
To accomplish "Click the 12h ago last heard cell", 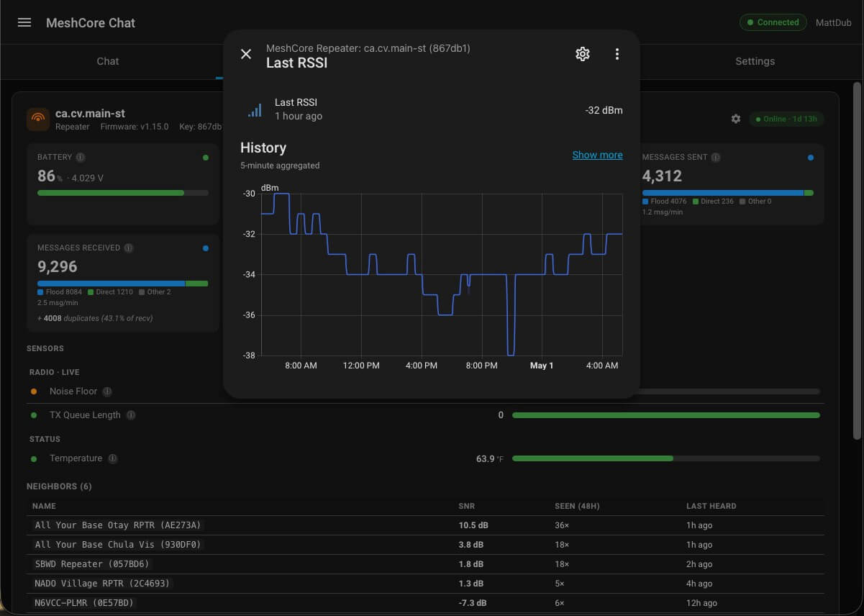I will [701, 603].
